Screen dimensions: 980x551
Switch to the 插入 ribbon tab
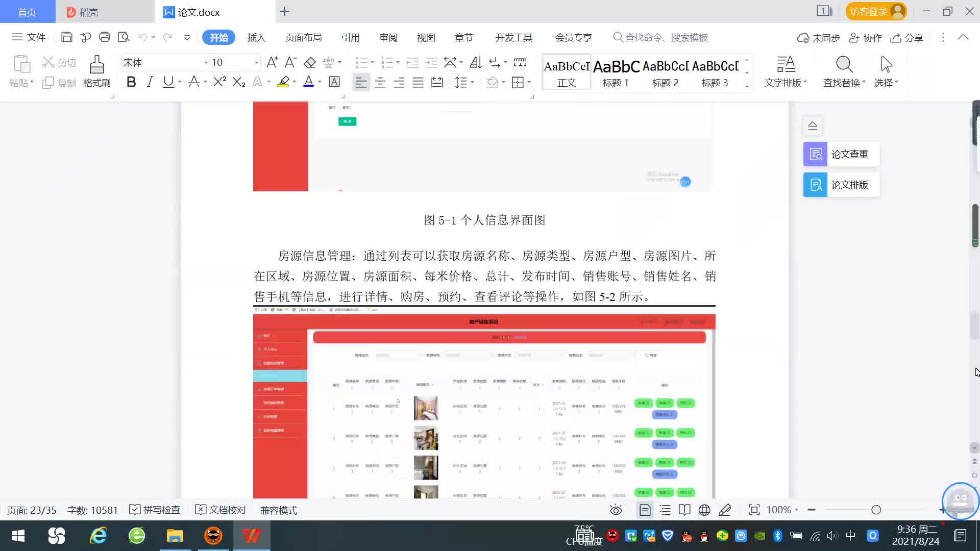click(256, 37)
